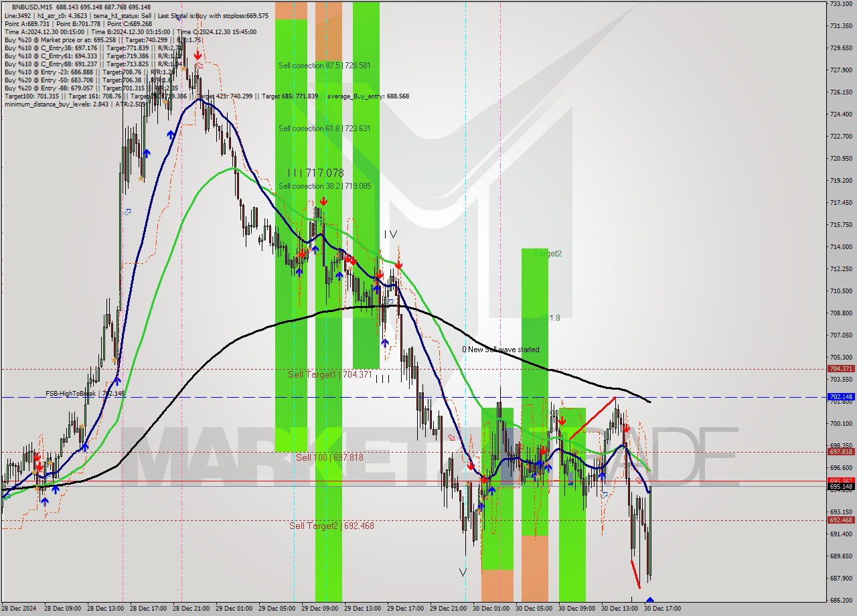Click the 714.000 price axis label
This screenshot has height=616, width=857.
(841, 246)
